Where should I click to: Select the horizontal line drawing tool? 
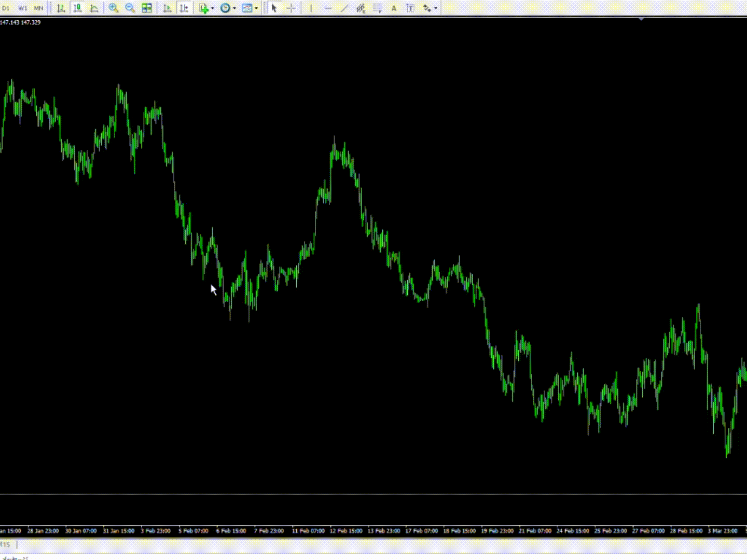point(328,8)
